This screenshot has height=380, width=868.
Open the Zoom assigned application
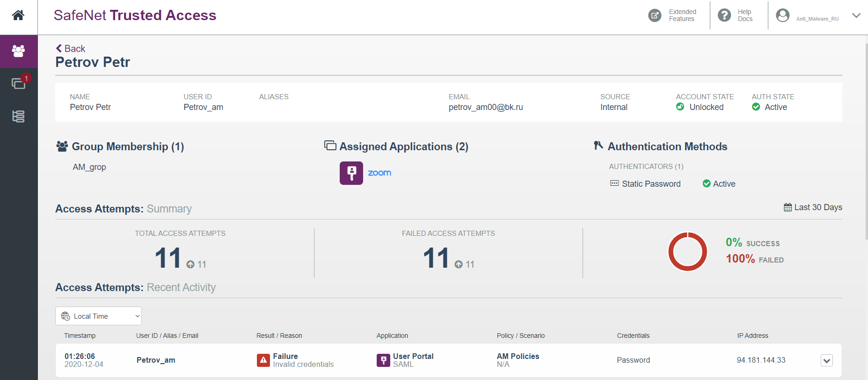click(x=379, y=173)
